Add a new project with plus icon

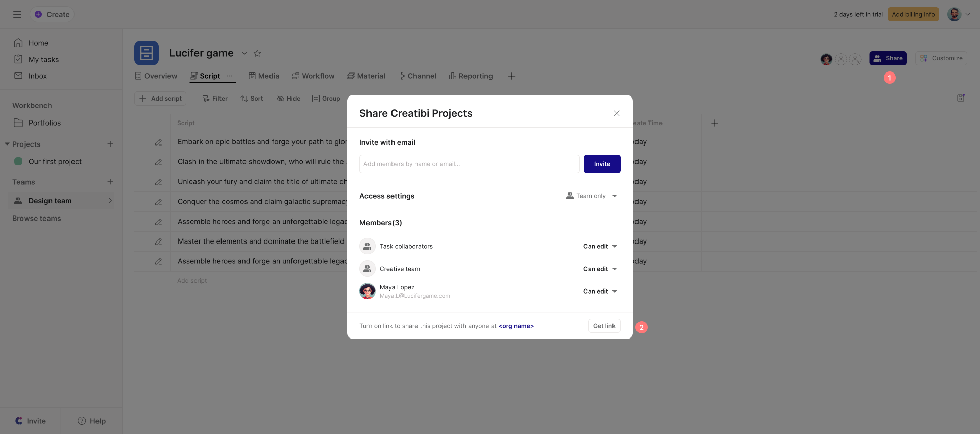coord(110,144)
